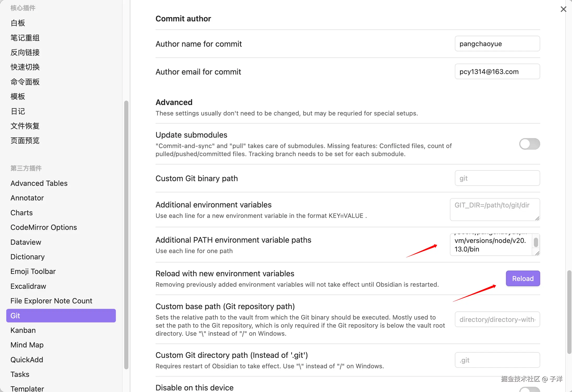Click the Reload button
This screenshot has width=572, height=392.
tap(523, 278)
